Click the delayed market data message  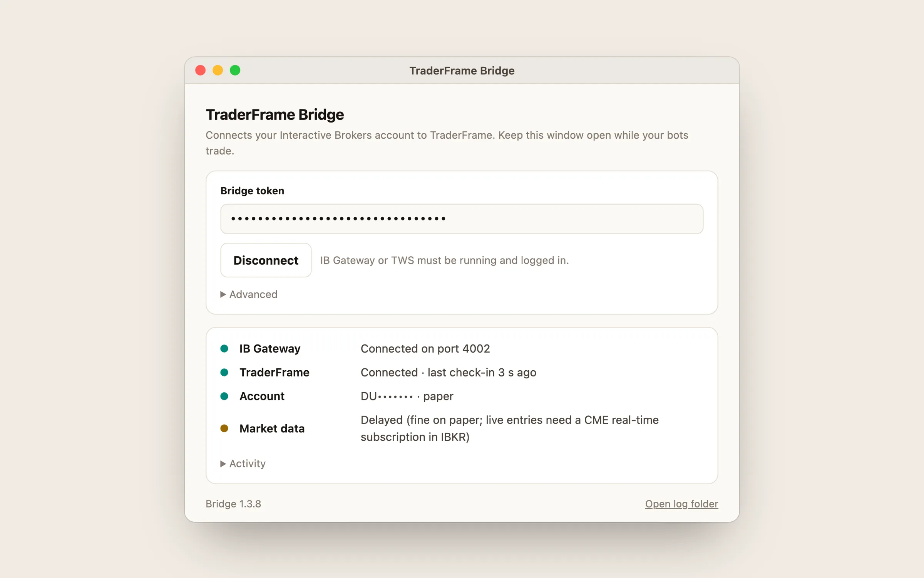[x=509, y=428]
